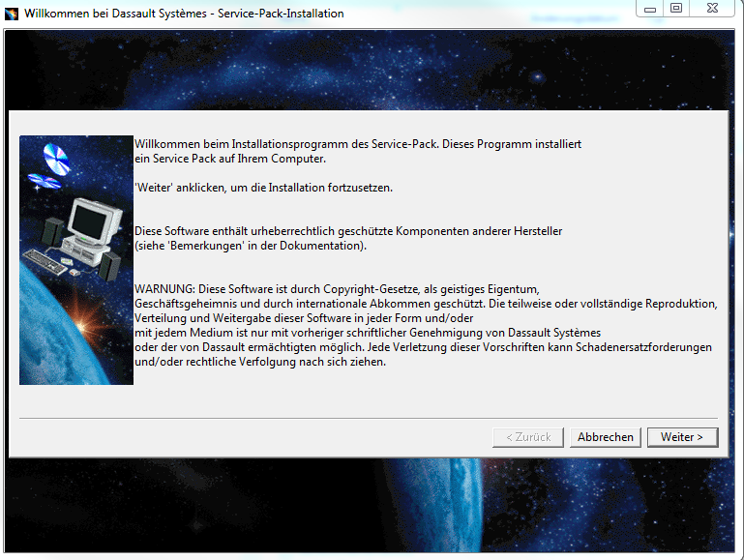Click the line 'ein Service Pack auf Ihrem Computer.'
The width and height of the screenshot is (744, 560).
point(230,159)
